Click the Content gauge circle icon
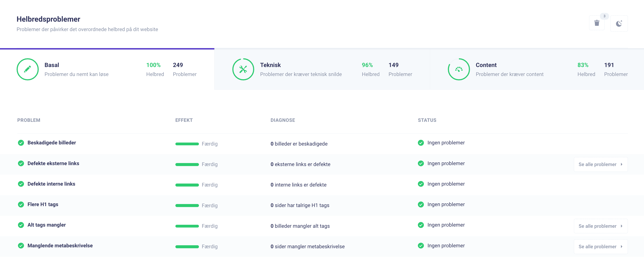 tap(459, 69)
